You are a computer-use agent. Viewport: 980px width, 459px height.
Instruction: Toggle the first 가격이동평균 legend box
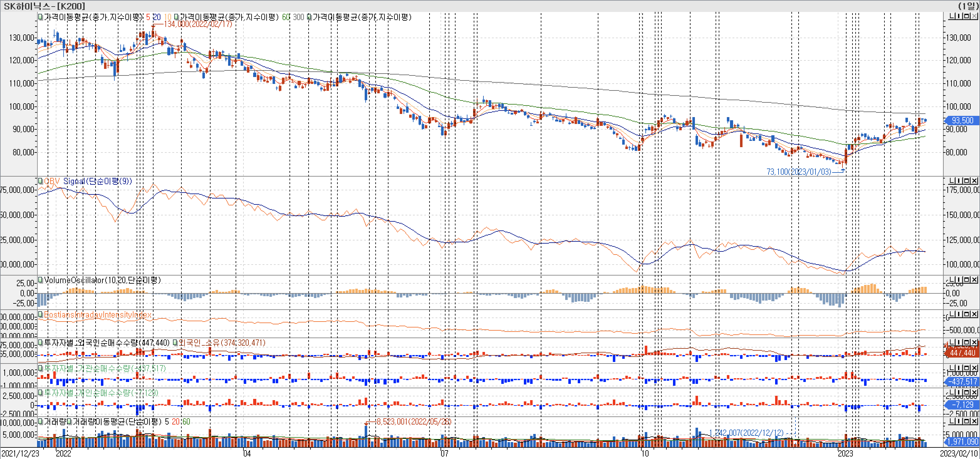click(40, 17)
